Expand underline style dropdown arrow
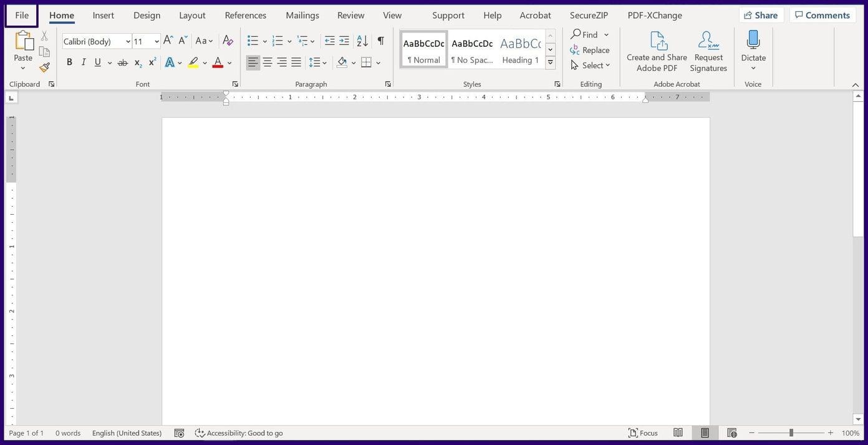Screen dimensions: 868x445 tap(110, 62)
